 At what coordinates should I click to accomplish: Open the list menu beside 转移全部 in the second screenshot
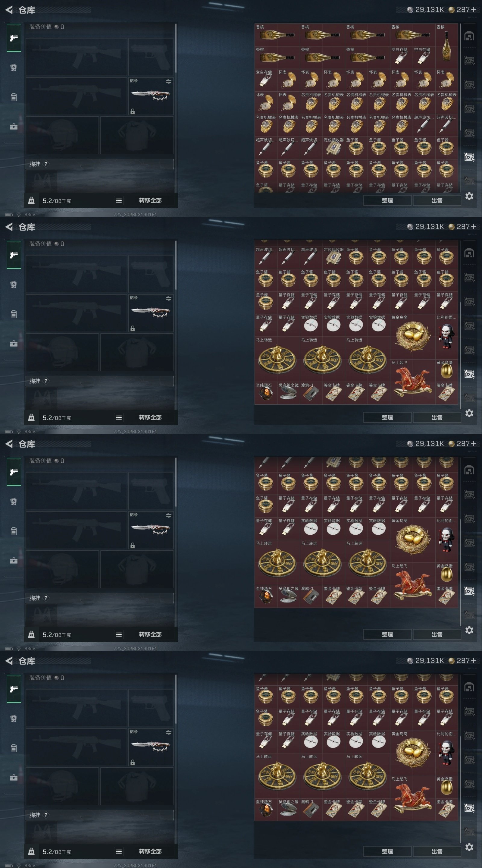click(119, 417)
